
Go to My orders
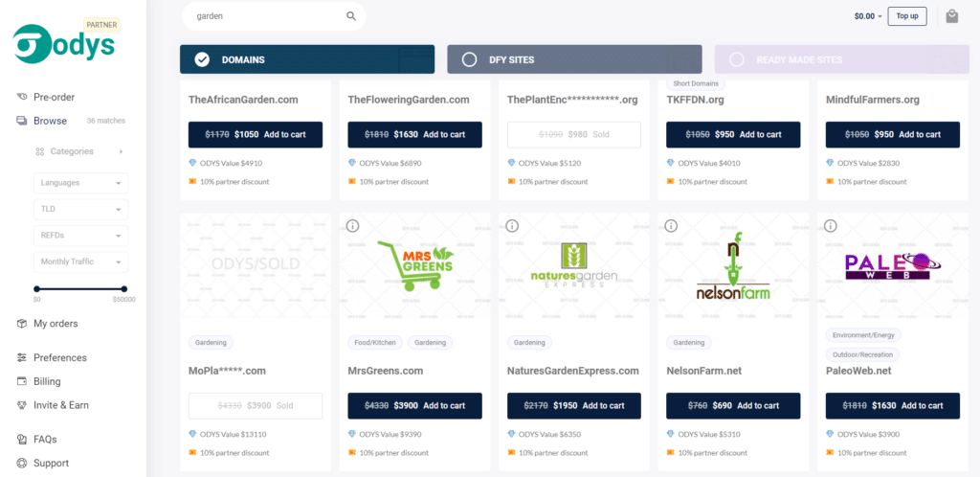pos(56,323)
